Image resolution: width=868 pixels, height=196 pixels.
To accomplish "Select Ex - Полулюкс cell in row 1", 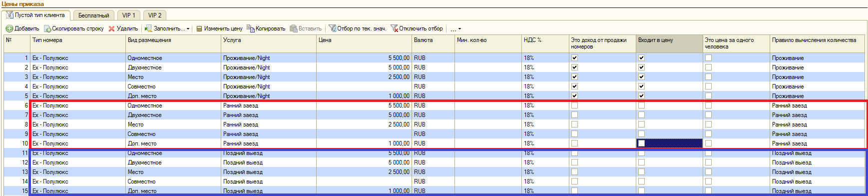I will 78,58.
